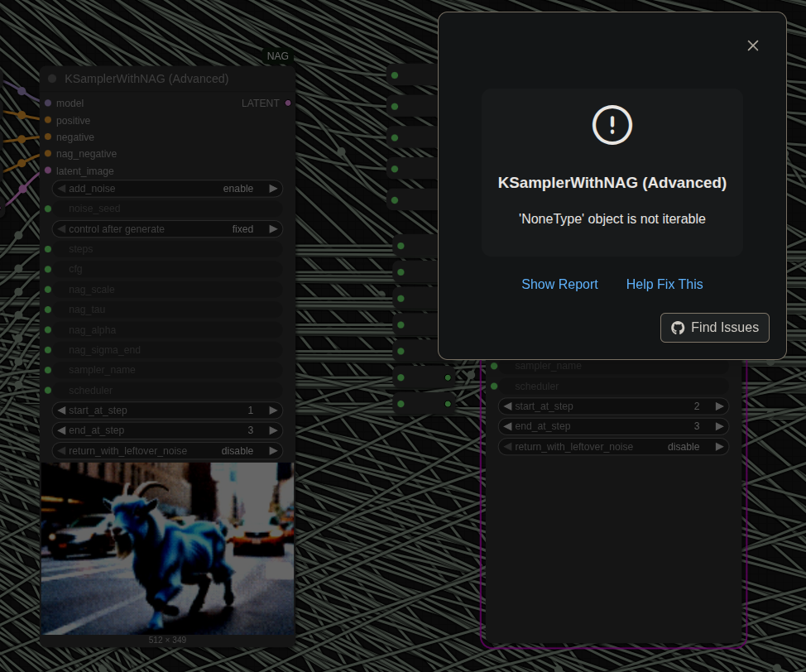Click the nag_tau input socket

tap(48, 310)
